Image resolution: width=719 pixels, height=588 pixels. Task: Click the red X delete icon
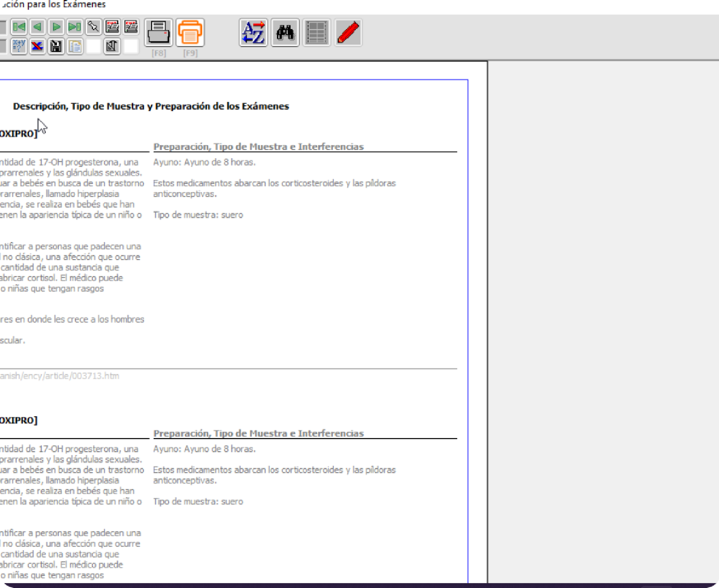point(37,47)
